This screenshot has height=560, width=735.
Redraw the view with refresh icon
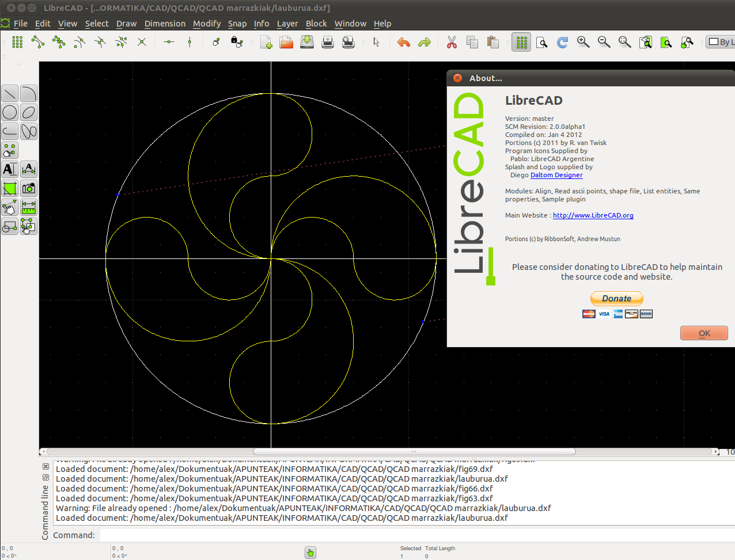coord(563,42)
